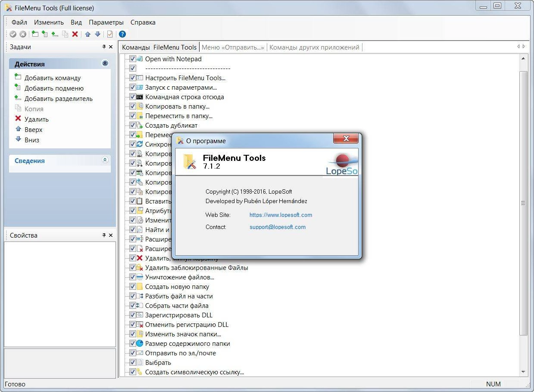Click the green checkmark Apply toolbar icon
This screenshot has width=534, height=392.
(13, 34)
